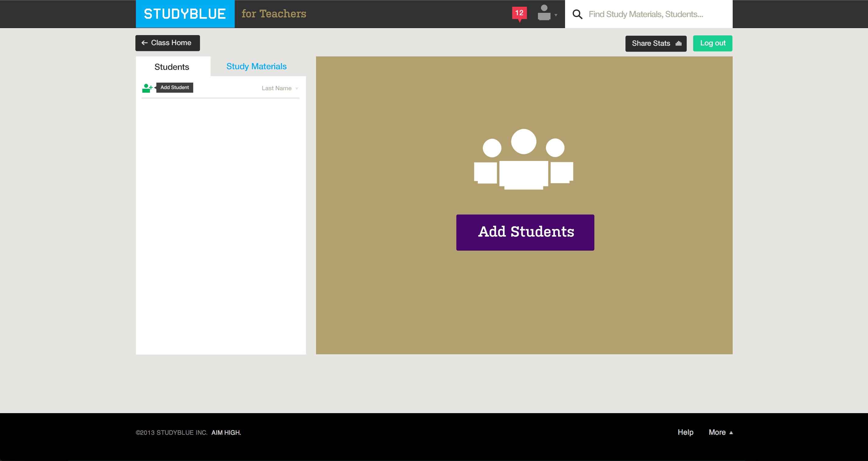Viewport: 868px width, 461px height.
Task: Go back to Class Home
Action: pyautogui.click(x=167, y=43)
